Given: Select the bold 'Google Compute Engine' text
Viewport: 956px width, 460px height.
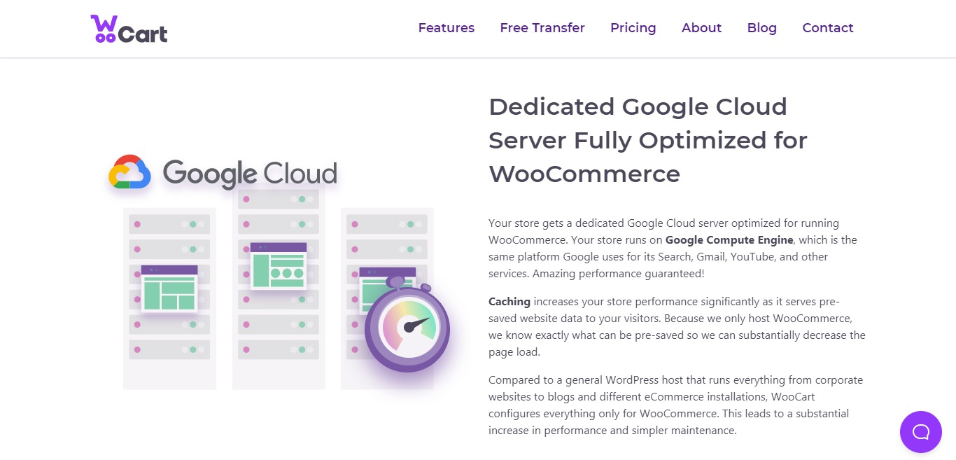Looking at the screenshot, I should click(x=729, y=240).
